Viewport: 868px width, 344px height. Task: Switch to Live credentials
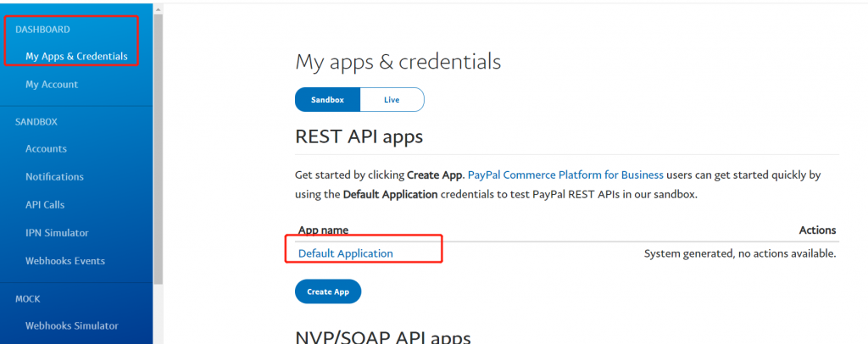tap(392, 100)
